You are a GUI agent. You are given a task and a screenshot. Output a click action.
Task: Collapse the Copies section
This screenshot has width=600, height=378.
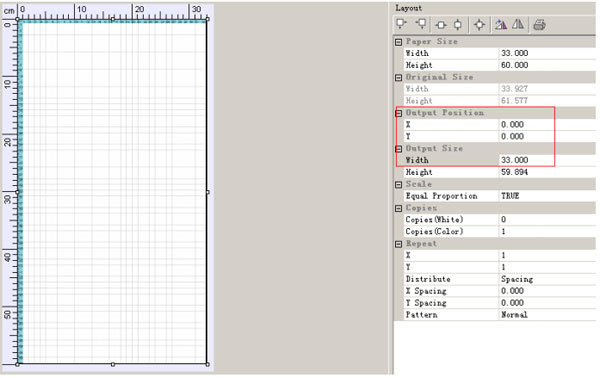(398, 208)
